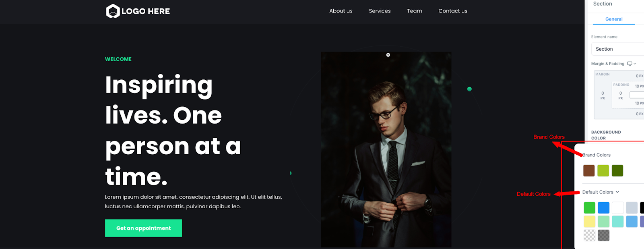Click the hexagon logo icon
The image size is (644, 249).
tap(113, 11)
